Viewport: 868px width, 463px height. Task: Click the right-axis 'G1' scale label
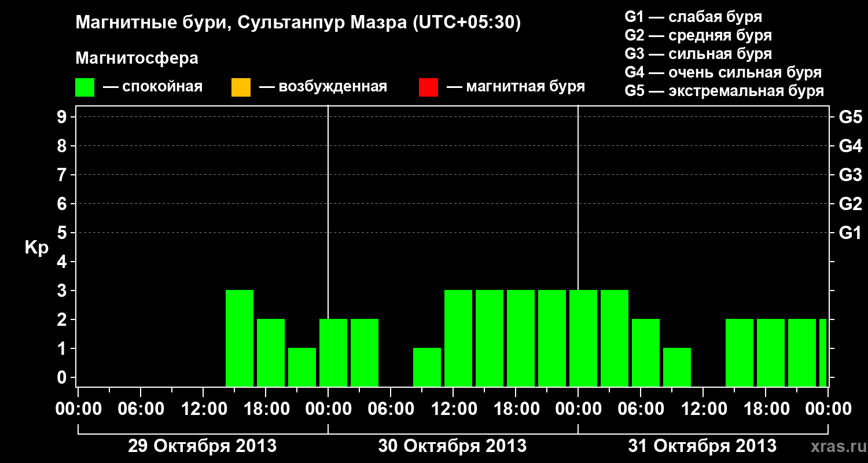tap(850, 233)
